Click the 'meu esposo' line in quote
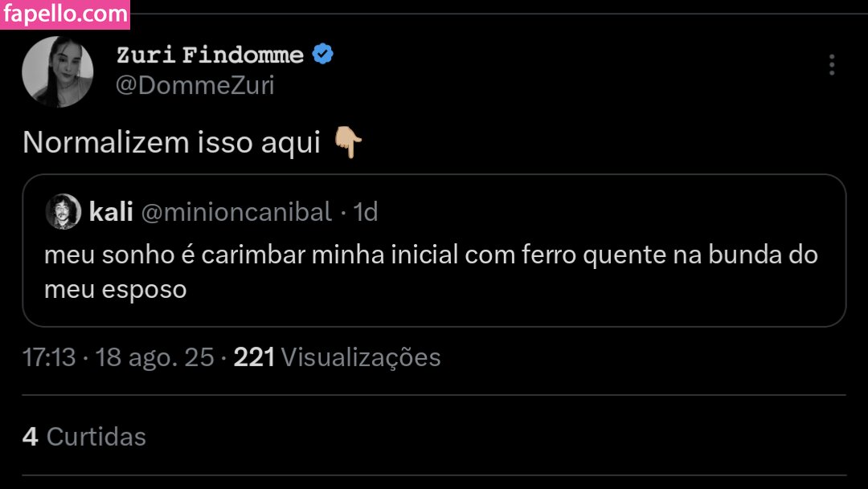The width and height of the screenshot is (868, 489). point(115,290)
